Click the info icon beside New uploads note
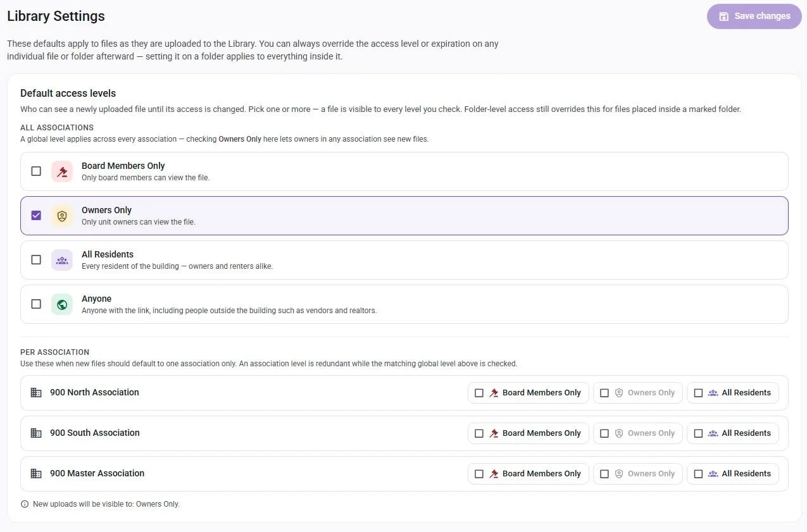Screen dimensions: 807x532 25,504
